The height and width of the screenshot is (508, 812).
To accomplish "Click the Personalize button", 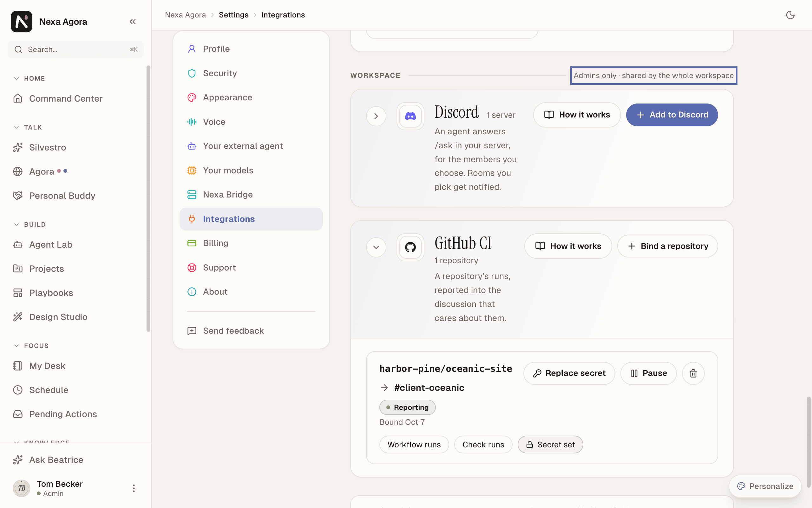I will pyautogui.click(x=765, y=486).
